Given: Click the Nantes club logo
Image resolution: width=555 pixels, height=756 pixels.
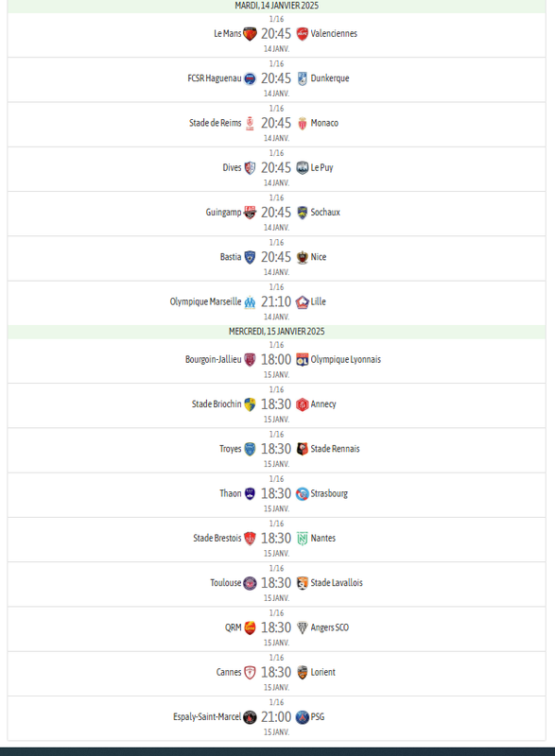Looking at the screenshot, I should pos(303,539).
